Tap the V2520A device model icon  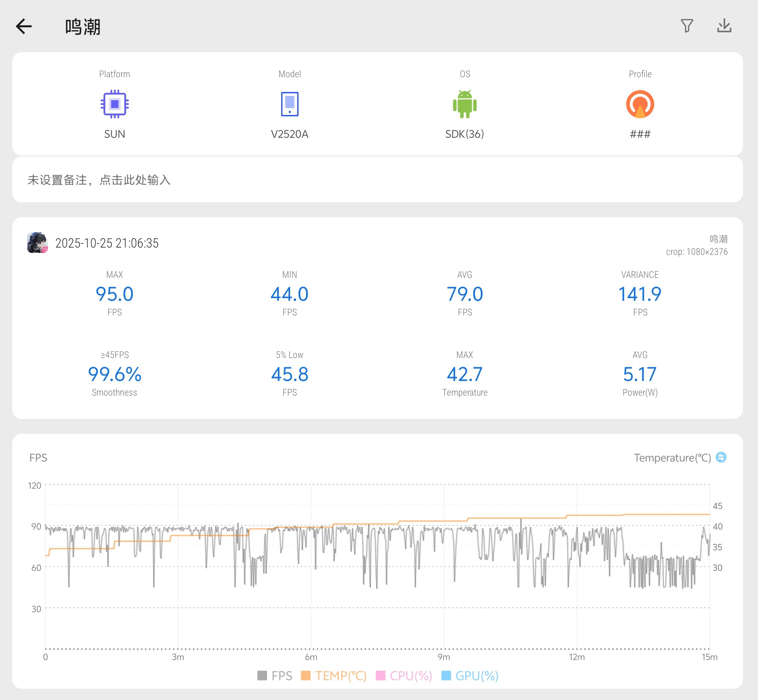tap(289, 104)
